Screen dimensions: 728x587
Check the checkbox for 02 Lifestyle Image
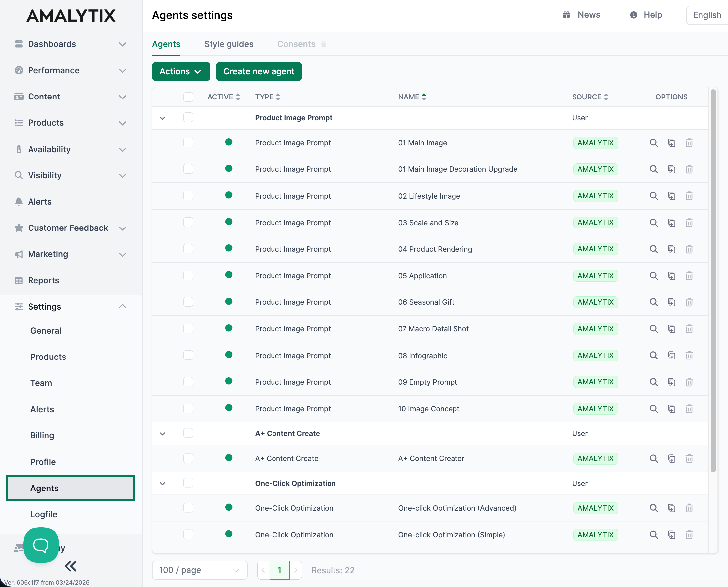point(188,195)
